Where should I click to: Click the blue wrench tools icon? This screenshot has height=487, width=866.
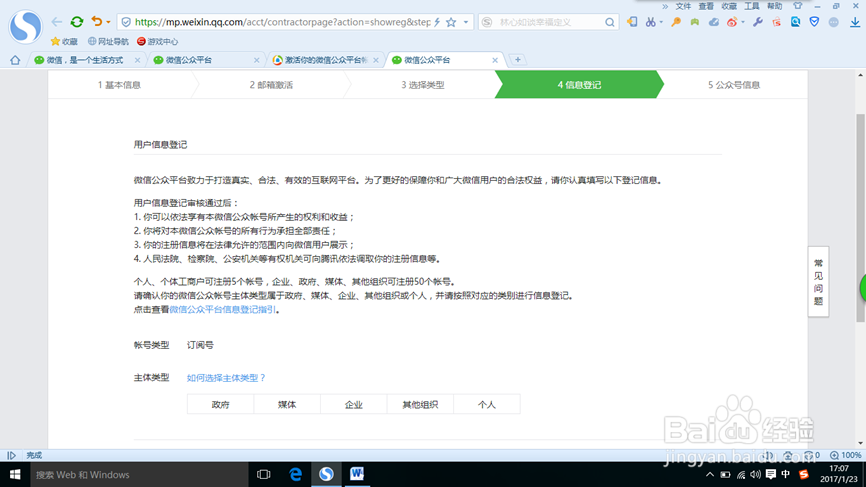tap(758, 22)
